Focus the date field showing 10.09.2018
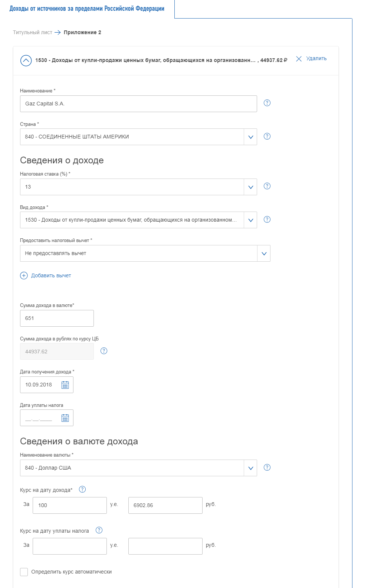The height and width of the screenshot is (588, 371). pos(47,385)
